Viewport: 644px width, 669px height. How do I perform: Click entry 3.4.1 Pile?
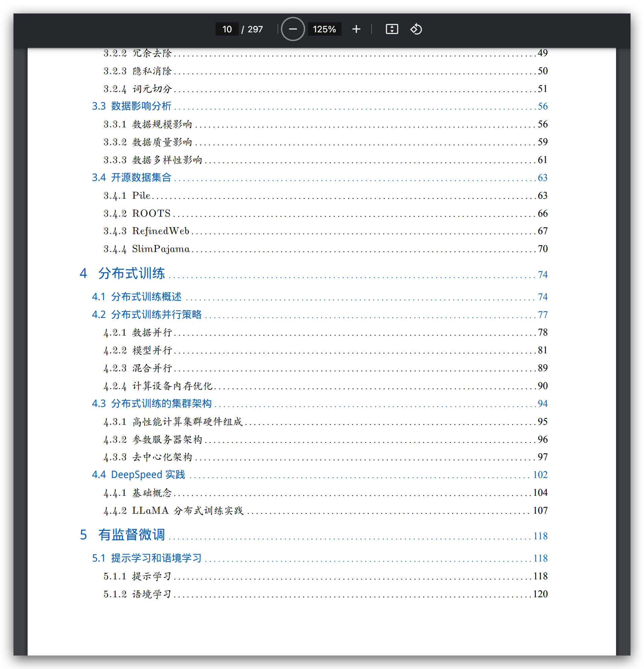pyautogui.click(x=127, y=196)
